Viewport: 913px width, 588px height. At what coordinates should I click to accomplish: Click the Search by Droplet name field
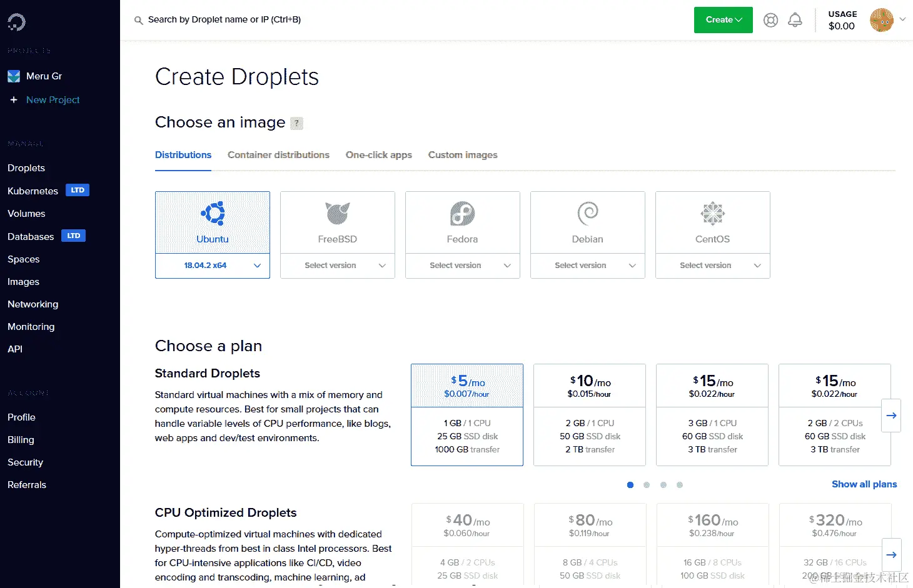tap(224, 20)
